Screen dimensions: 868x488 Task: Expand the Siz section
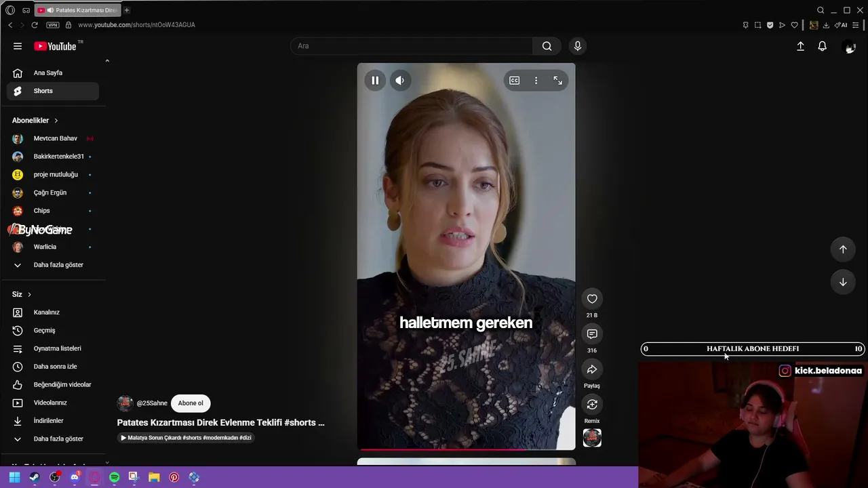(22, 294)
